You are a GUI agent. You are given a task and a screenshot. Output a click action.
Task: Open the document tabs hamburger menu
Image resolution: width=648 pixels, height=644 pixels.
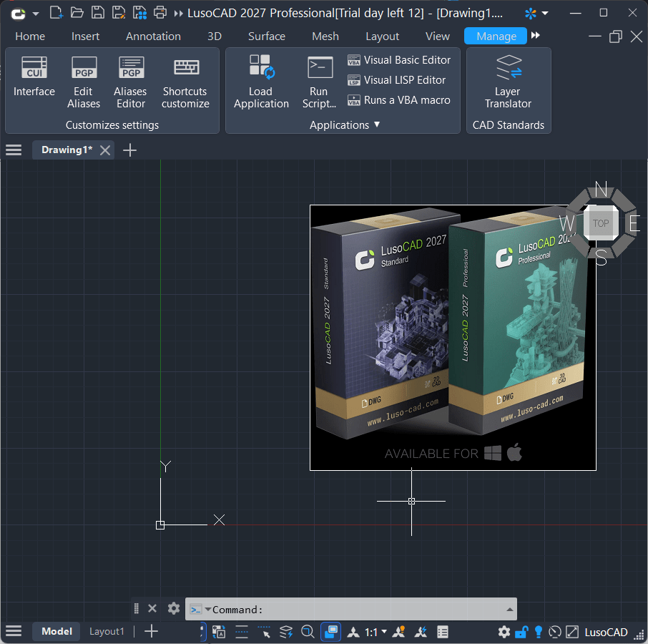(14, 150)
